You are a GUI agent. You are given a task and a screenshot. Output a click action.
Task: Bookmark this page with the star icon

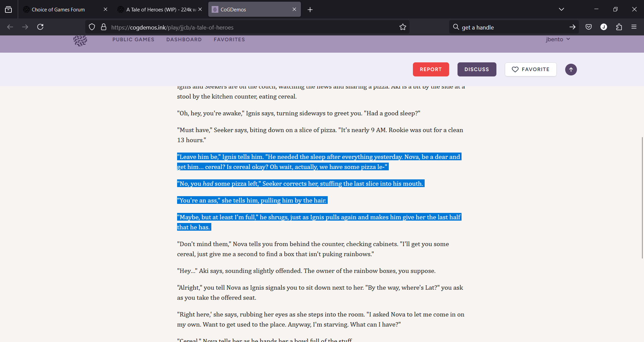403,27
